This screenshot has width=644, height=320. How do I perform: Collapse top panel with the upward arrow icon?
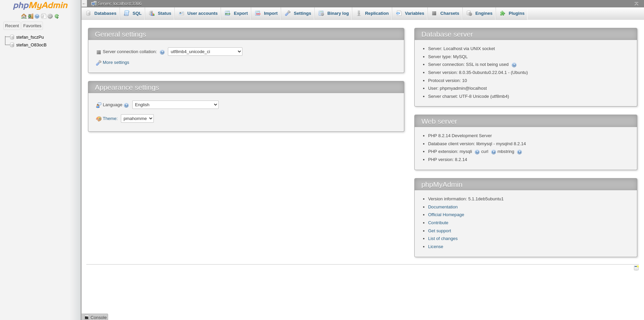[636, 4]
